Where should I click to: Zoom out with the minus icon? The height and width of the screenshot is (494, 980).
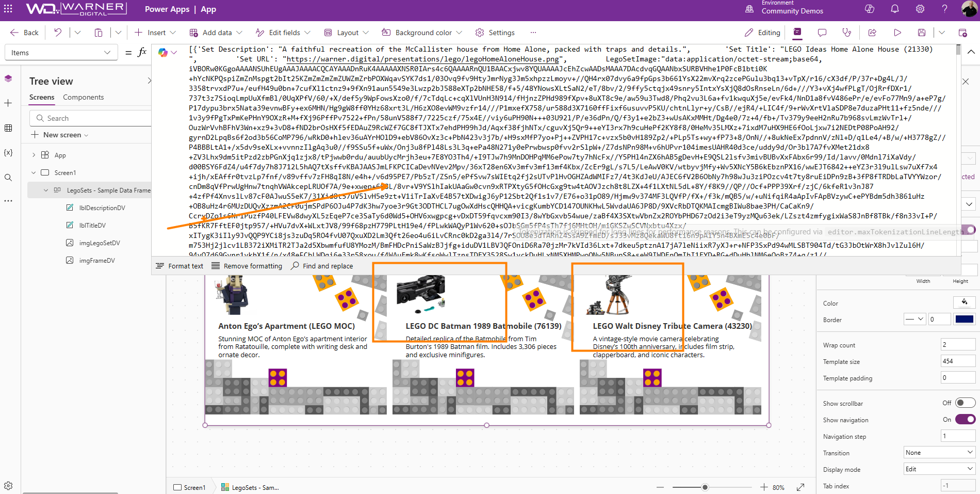coord(660,487)
